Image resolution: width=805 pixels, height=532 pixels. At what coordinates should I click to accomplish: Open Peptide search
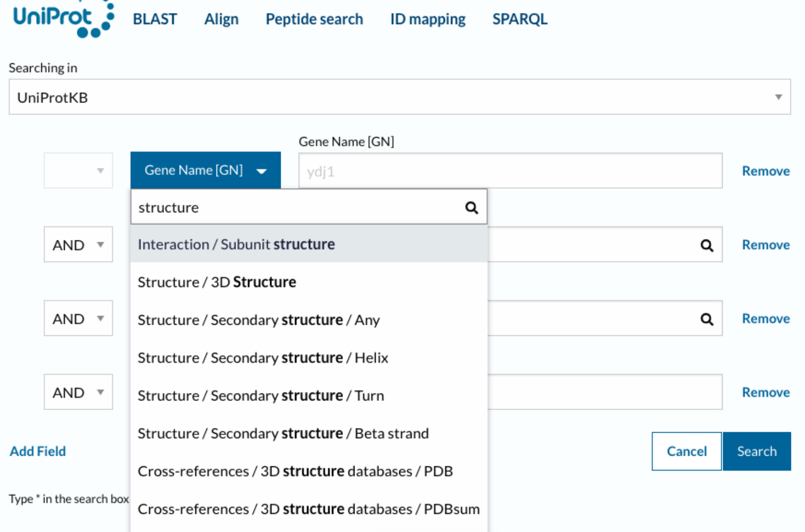click(x=314, y=19)
